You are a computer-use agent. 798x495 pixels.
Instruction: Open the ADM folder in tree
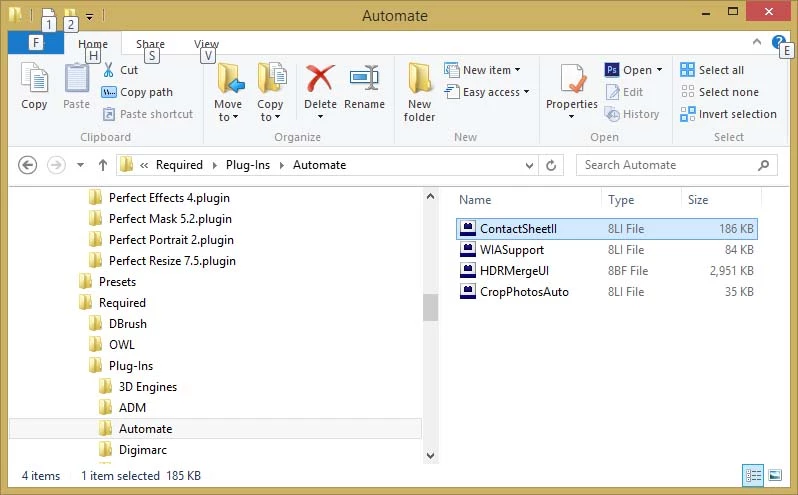coord(132,407)
